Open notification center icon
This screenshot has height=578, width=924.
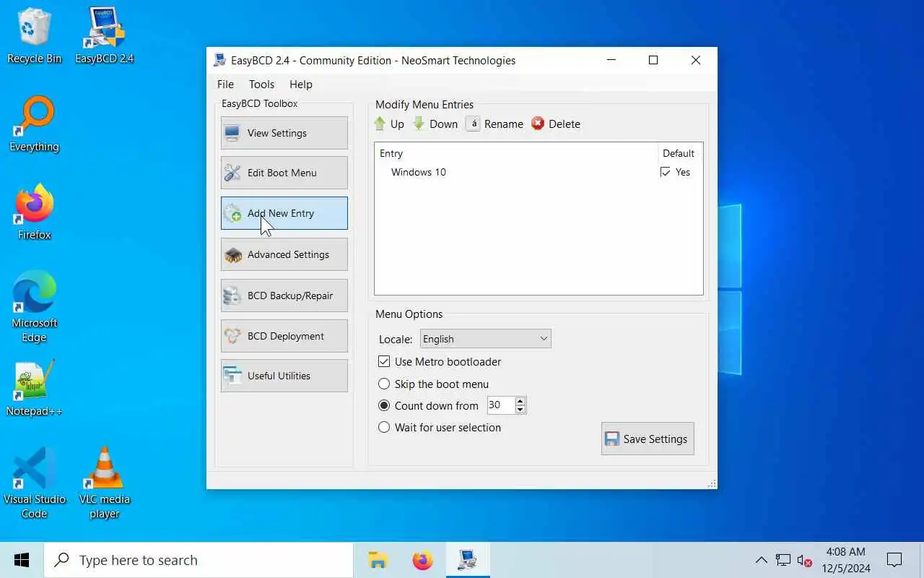click(x=894, y=560)
